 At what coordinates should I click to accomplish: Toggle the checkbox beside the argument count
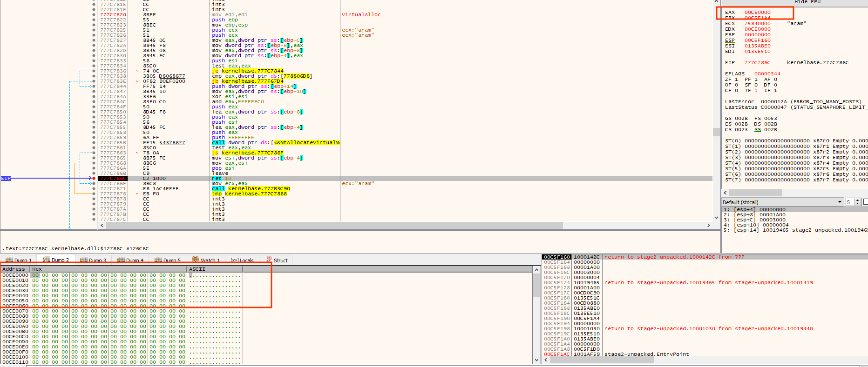pos(865,202)
